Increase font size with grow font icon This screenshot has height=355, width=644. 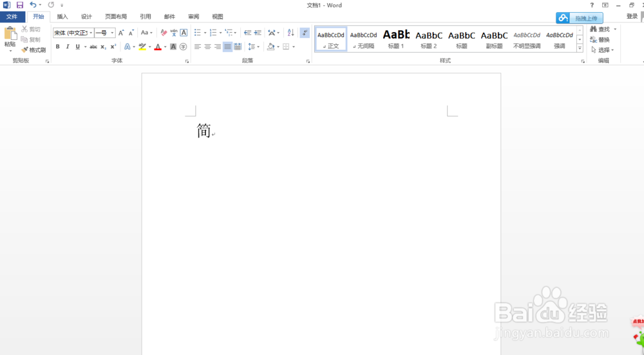(x=121, y=33)
